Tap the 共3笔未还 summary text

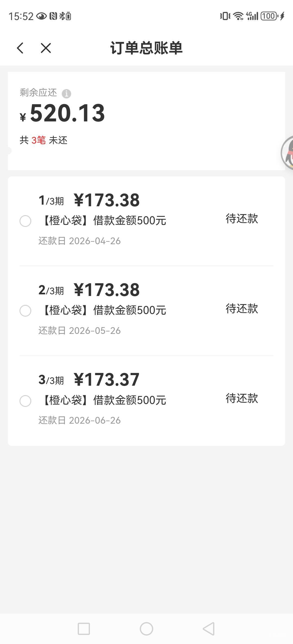[43, 140]
